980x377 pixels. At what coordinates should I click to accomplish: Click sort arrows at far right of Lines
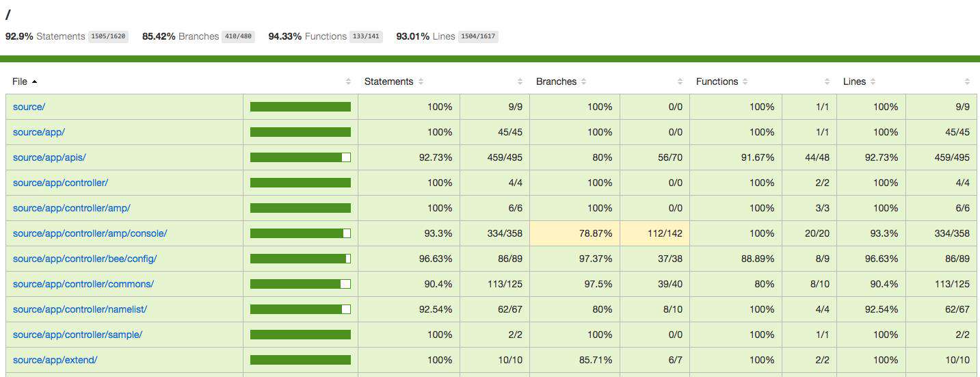pyautogui.click(x=967, y=81)
